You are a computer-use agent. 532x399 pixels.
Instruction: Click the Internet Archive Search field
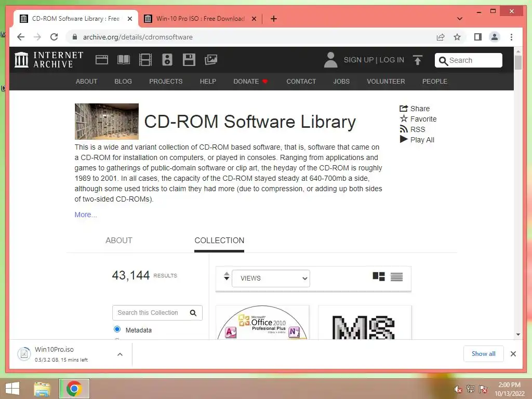click(x=469, y=60)
